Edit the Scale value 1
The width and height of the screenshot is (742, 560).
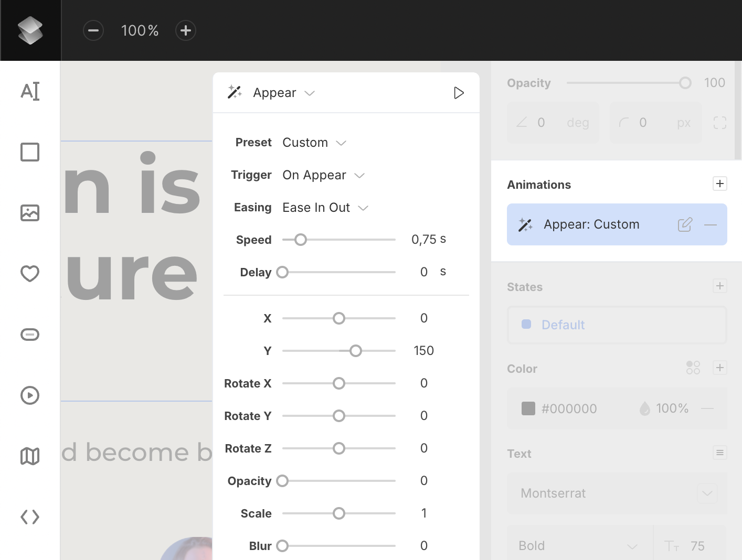tap(424, 513)
